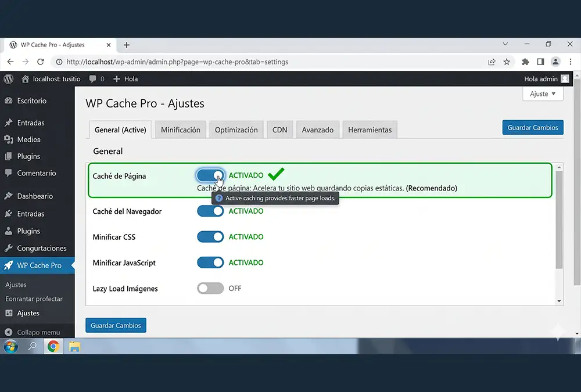Click the top Guardar Cambios button
This screenshot has height=392, width=581.
(533, 127)
